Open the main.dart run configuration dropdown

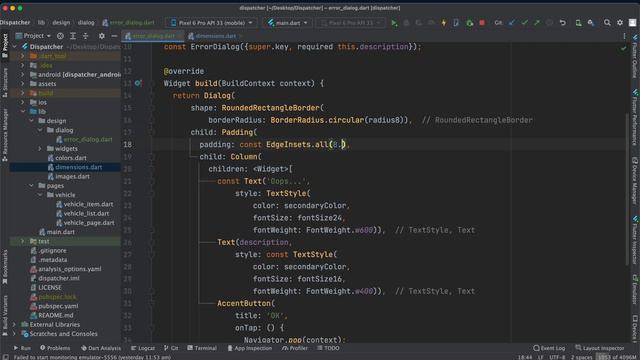(287, 23)
